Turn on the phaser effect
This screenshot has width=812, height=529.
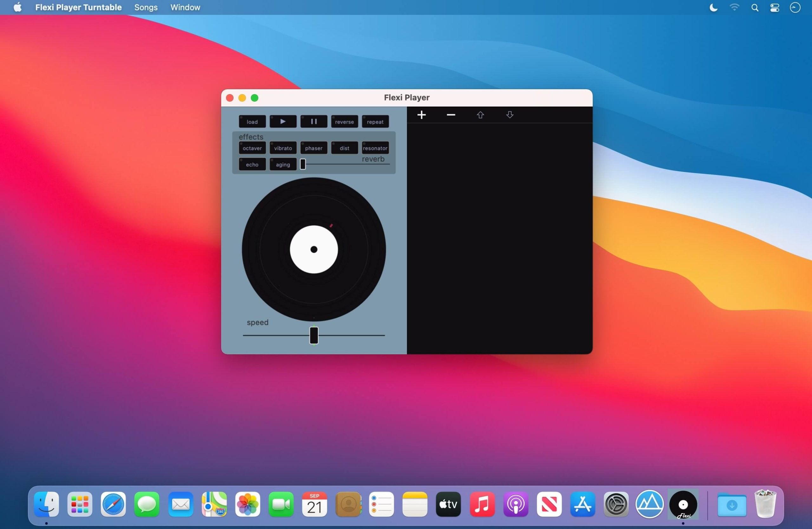tap(314, 148)
